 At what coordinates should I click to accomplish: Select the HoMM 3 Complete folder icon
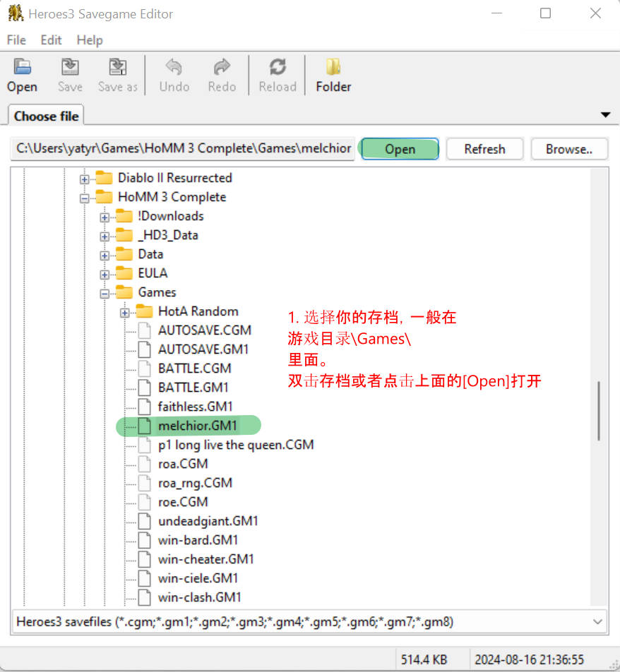[104, 197]
